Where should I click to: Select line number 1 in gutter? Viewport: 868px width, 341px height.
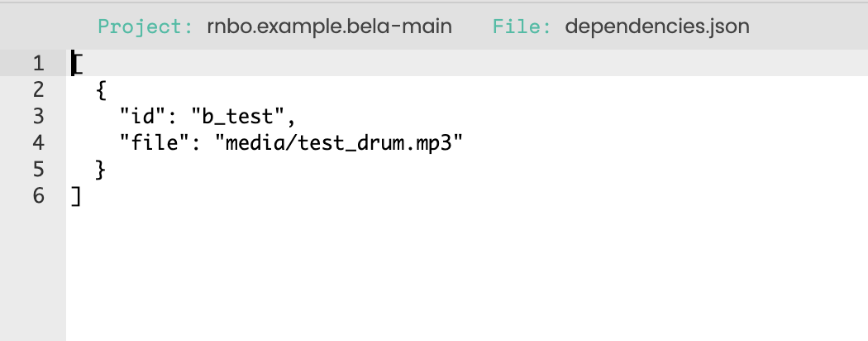38,64
